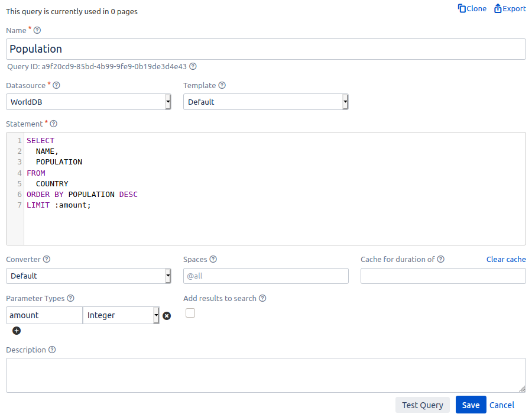Screen dimensions: 532x417
Task: Click the Statement help icon
Action: [54, 124]
